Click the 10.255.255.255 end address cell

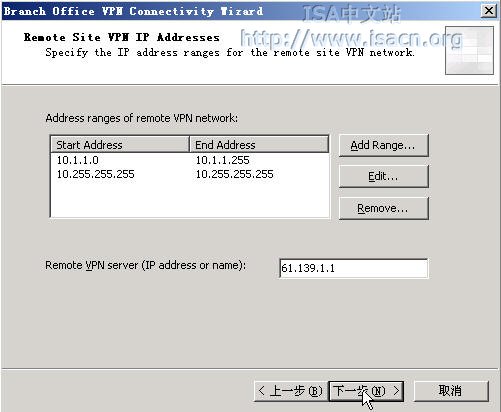click(234, 174)
